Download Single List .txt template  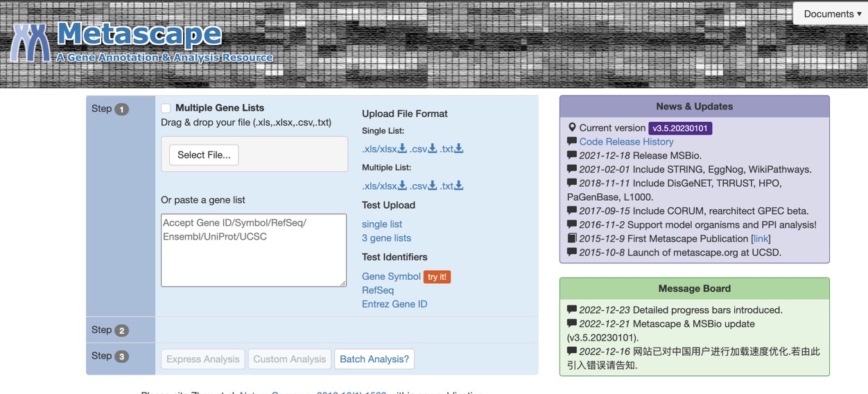(452, 149)
